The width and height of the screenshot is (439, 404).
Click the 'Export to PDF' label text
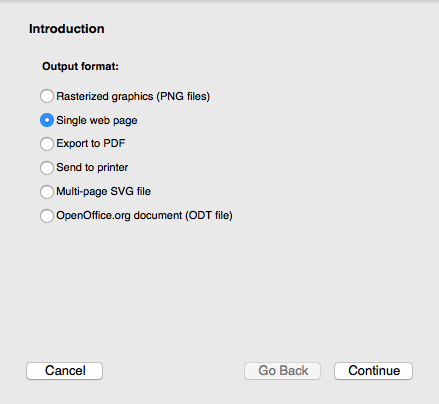(91, 143)
